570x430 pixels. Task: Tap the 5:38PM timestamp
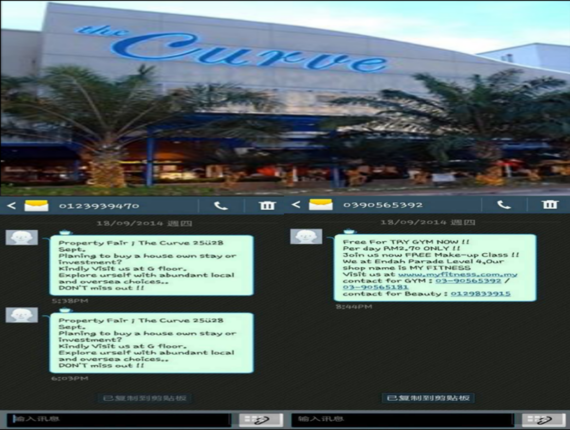pyautogui.click(x=69, y=301)
